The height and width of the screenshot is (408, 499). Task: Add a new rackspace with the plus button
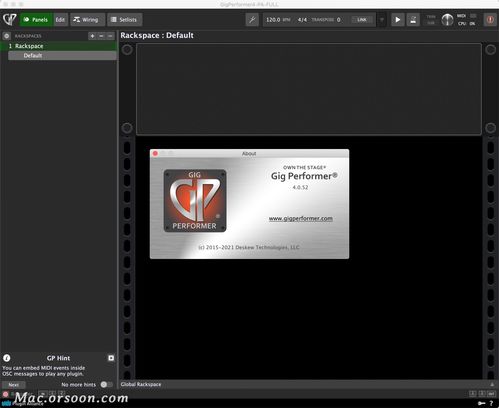point(92,36)
